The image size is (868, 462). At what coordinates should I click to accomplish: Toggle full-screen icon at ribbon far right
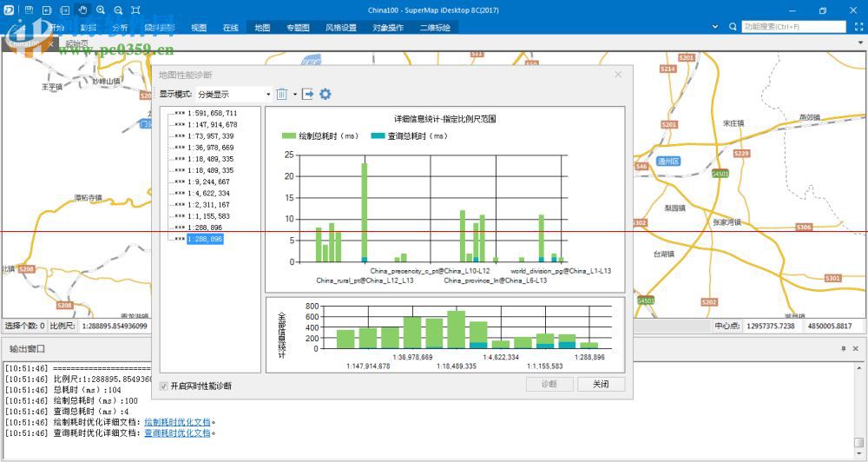pyautogui.click(x=858, y=27)
